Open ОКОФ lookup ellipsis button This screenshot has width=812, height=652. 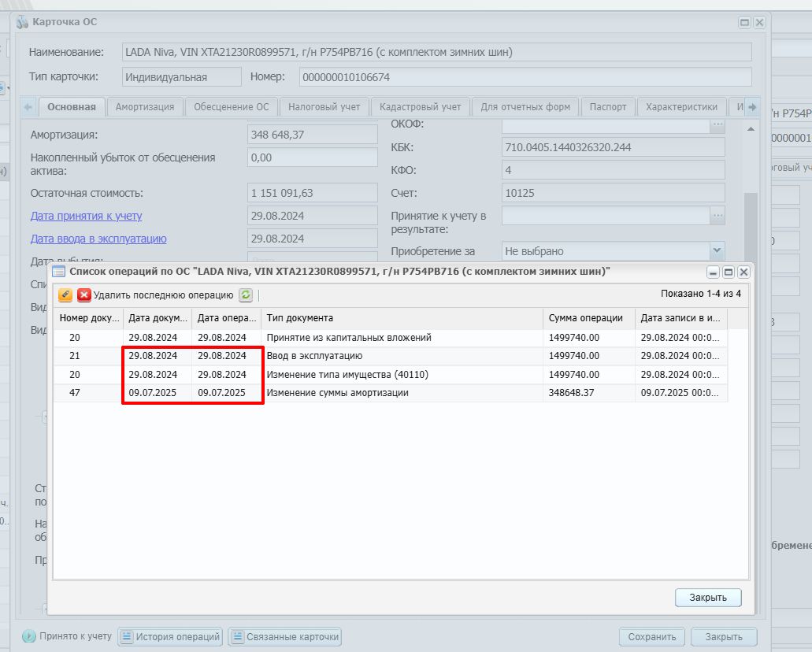tap(717, 125)
